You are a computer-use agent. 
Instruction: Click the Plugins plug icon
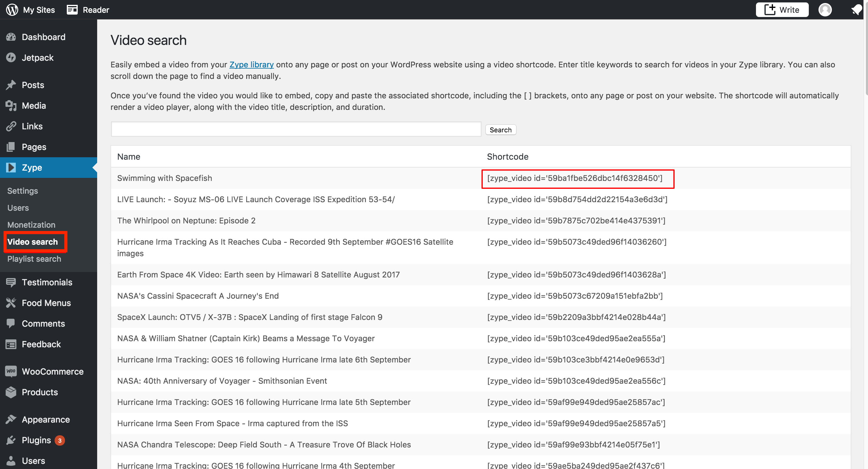click(x=11, y=440)
